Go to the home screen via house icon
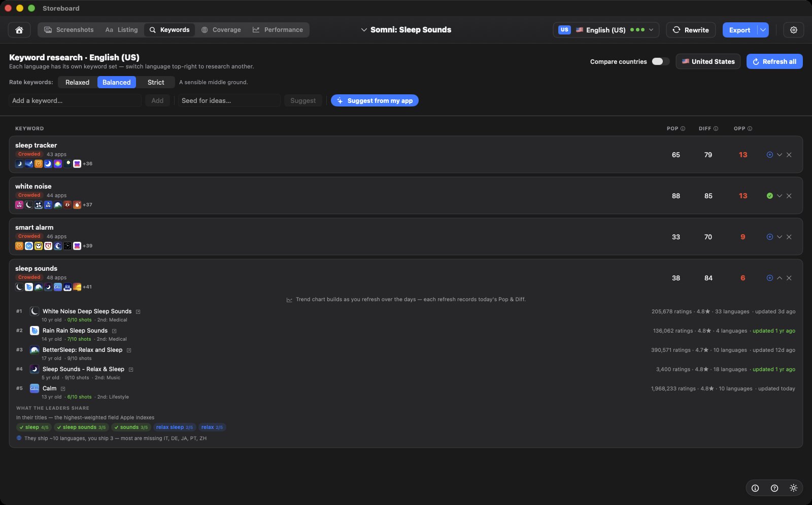Image resolution: width=812 pixels, height=505 pixels. coord(19,30)
